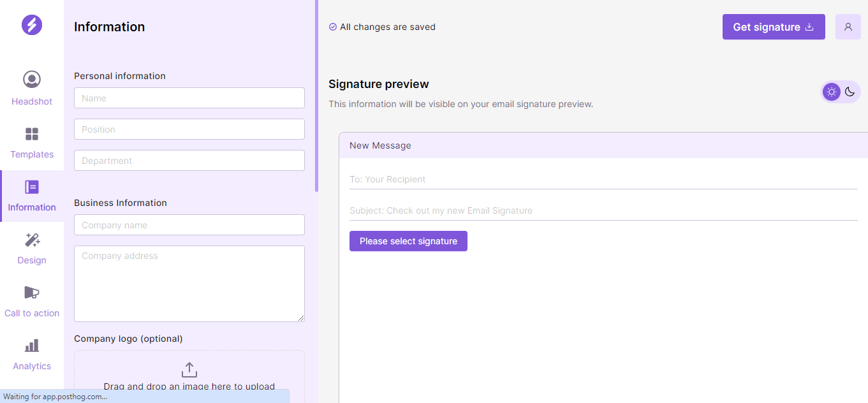Open the Headshot section icon
This screenshot has width=868, height=403.
click(x=32, y=80)
